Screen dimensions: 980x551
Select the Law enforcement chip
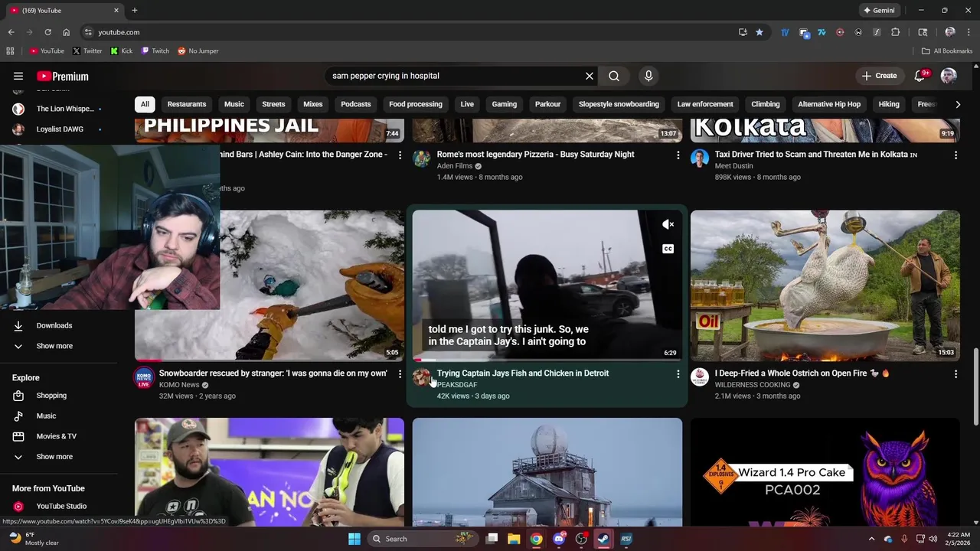pyautogui.click(x=705, y=104)
